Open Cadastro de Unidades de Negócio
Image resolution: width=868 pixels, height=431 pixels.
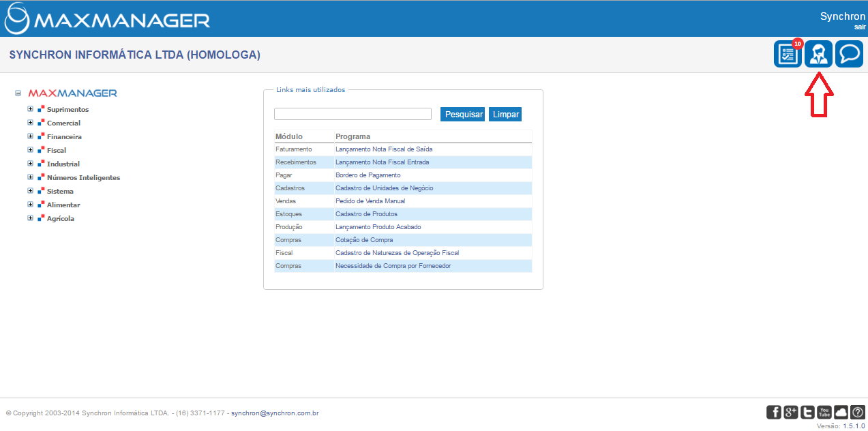point(384,188)
